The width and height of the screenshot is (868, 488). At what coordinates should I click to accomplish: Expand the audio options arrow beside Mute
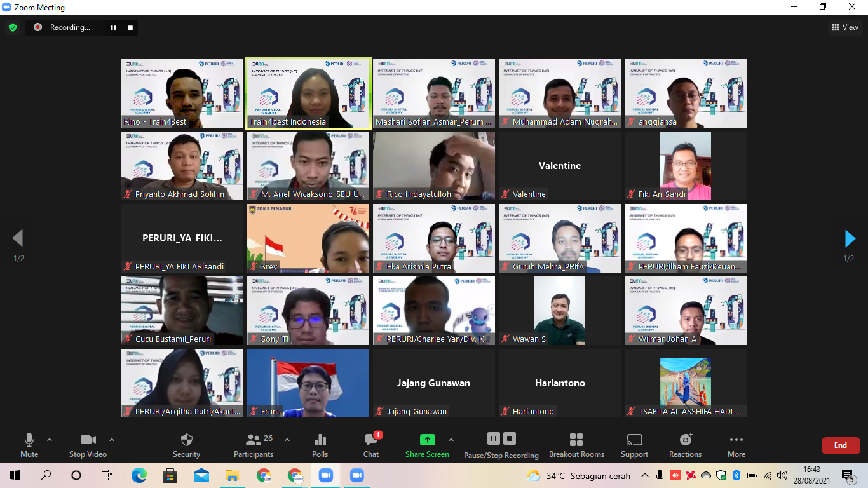point(50,440)
